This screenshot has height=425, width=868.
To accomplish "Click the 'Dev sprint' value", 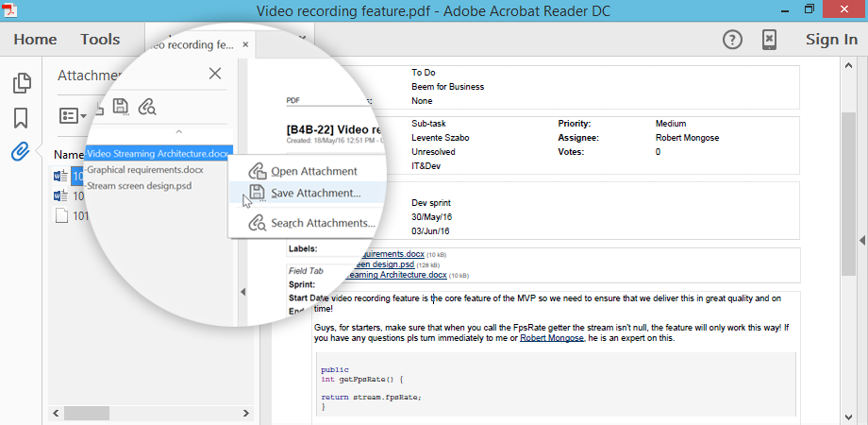I will tap(431, 203).
